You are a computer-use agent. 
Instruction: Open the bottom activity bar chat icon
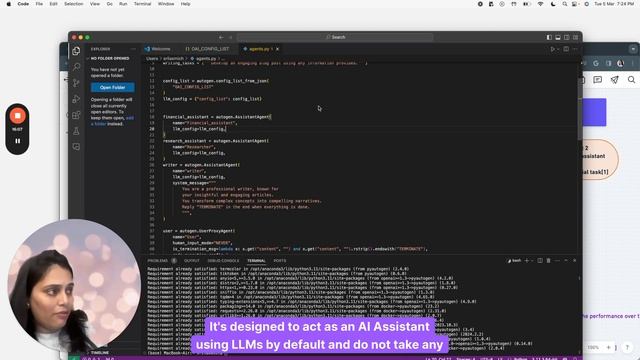pyautogui.click(x=76, y=147)
